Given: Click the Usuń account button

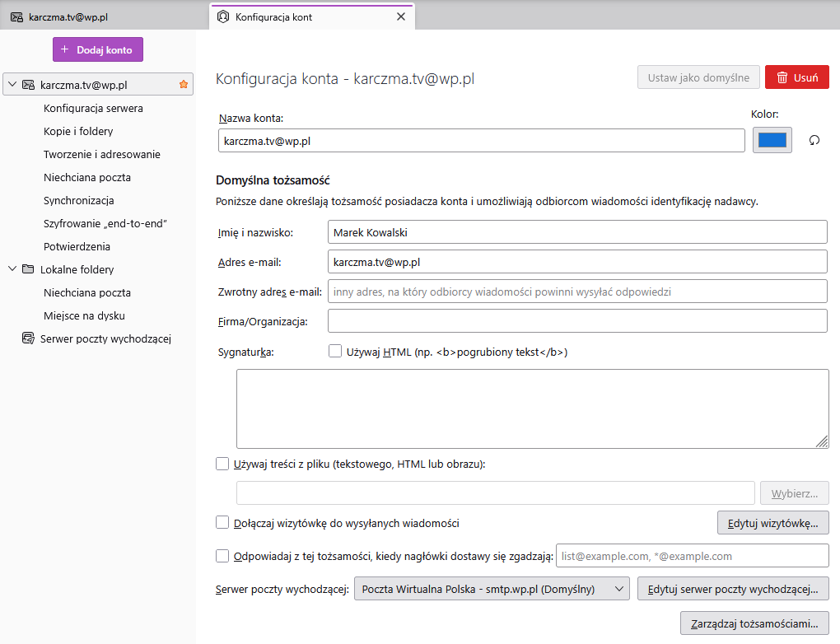Looking at the screenshot, I should point(796,77).
